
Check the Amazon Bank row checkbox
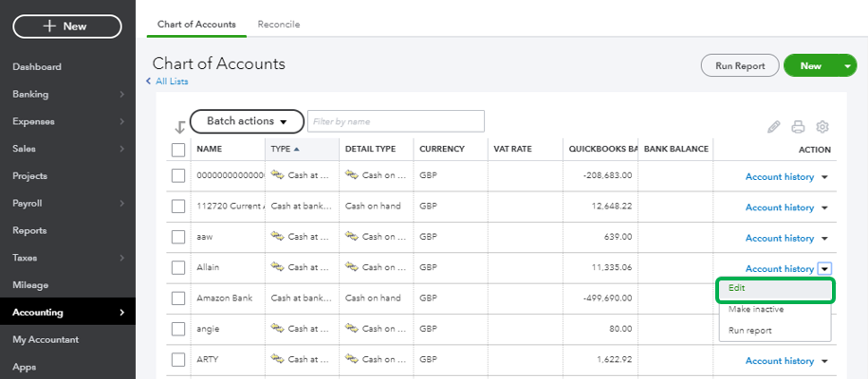(178, 298)
